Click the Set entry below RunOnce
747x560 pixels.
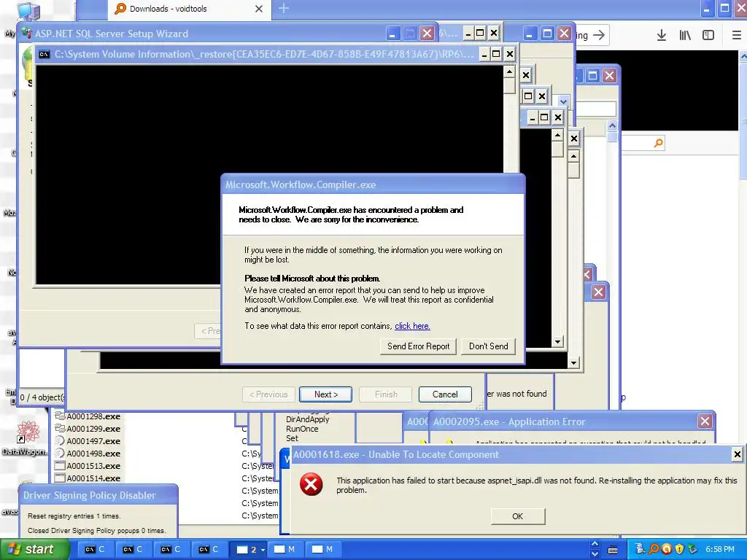click(292, 438)
